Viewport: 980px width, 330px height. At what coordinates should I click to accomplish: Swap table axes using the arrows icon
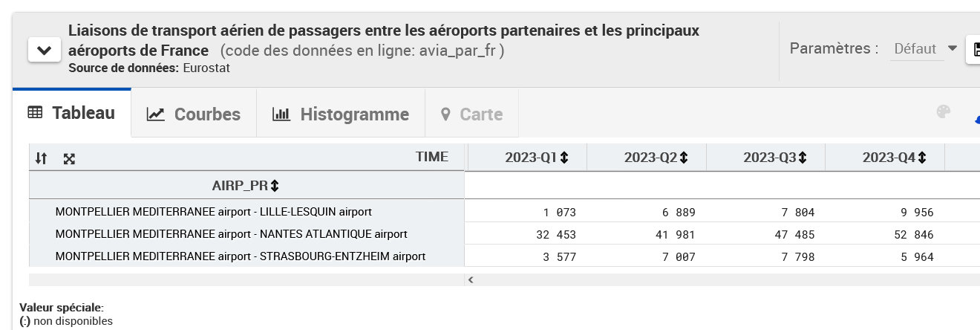point(42,158)
